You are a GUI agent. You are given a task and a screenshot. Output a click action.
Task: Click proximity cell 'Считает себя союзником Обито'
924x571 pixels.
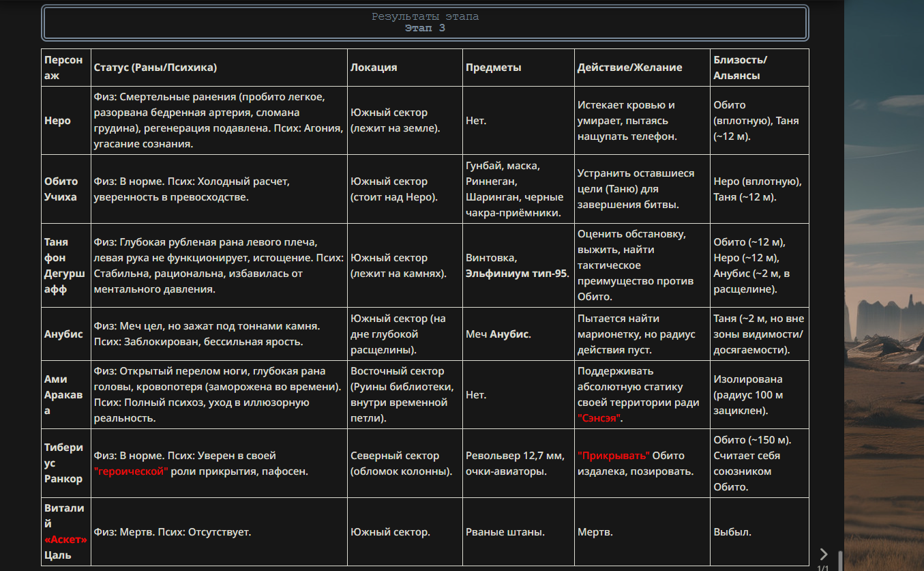[x=760, y=463]
